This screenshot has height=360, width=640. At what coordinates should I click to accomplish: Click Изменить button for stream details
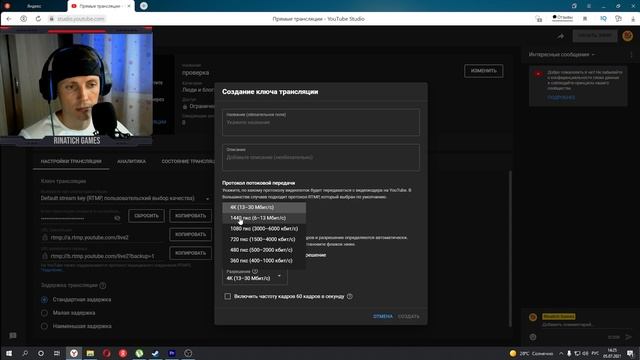pyautogui.click(x=484, y=71)
